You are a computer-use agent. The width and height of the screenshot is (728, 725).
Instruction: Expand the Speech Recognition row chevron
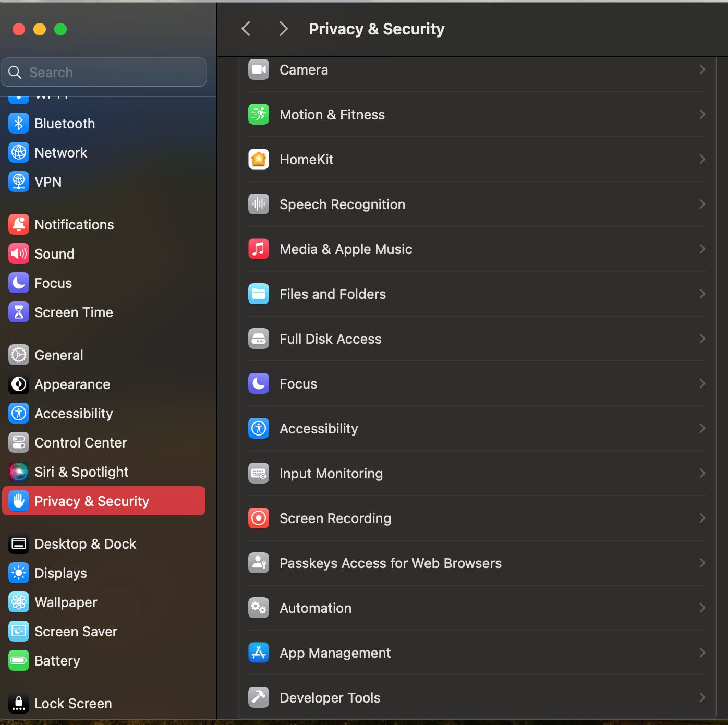[702, 204]
